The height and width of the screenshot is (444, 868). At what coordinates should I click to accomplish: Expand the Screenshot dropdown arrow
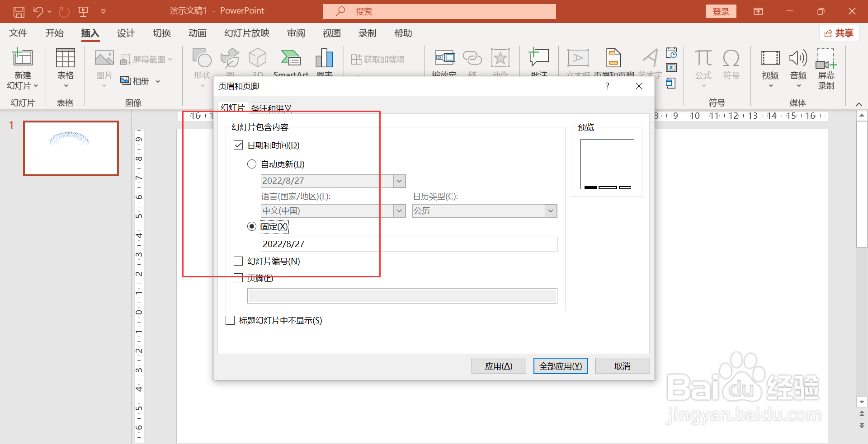coord(170,60)
